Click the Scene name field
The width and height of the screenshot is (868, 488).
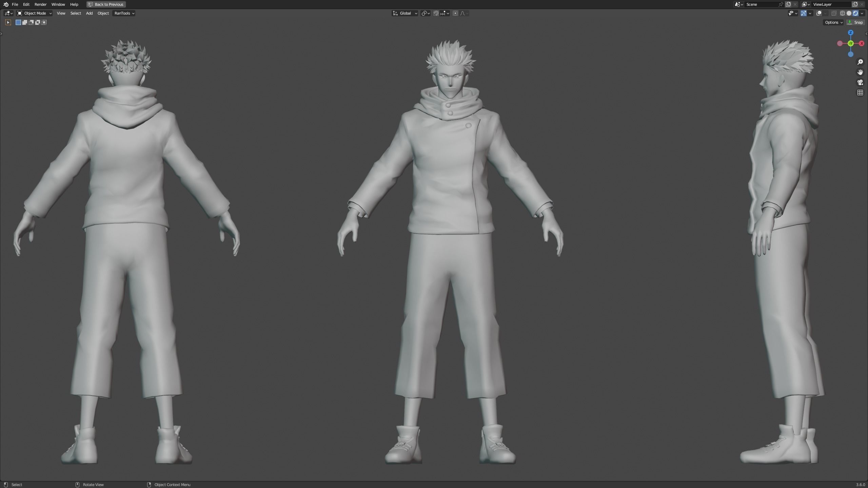click(x=762, y=4)
